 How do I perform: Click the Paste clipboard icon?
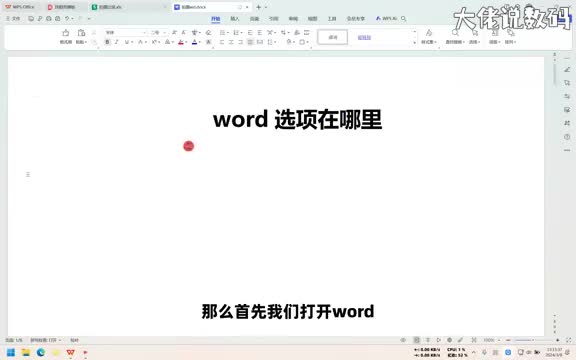81,33
